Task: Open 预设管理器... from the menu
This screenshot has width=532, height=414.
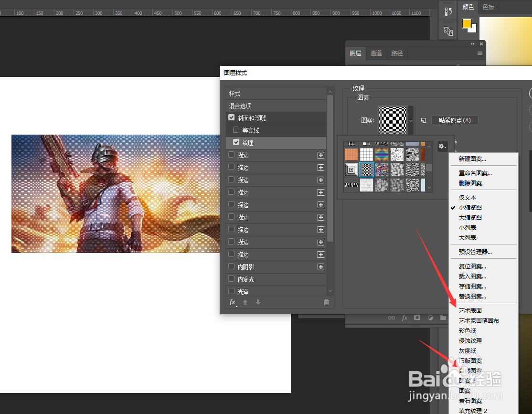Action: [x=475, y=252]
